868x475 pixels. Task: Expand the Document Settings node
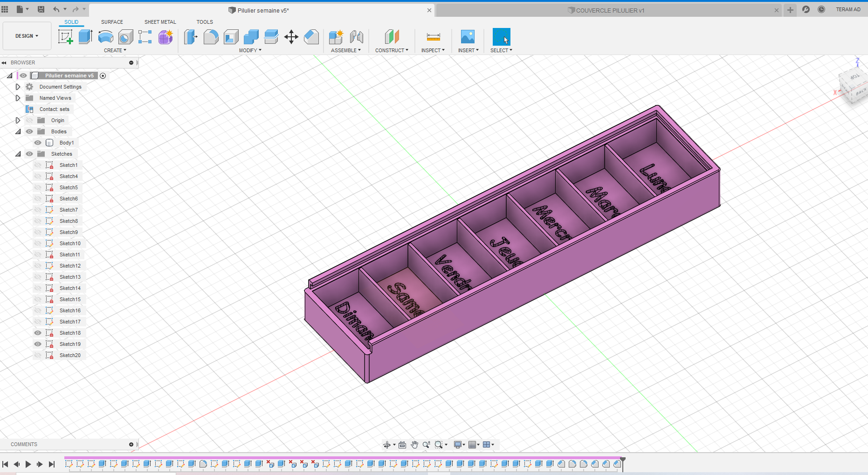coord(18,87)
